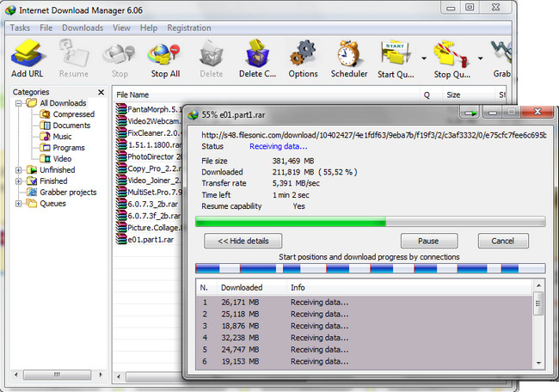Collapse the All Downloads tree node
Image resolution: width=559 pixels, height=392 pixels.
point(19,103)
